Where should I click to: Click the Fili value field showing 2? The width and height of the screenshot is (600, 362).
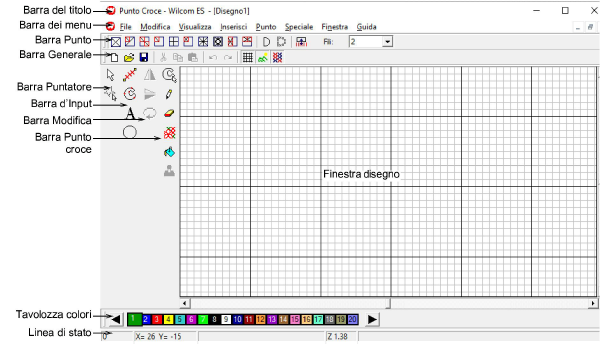point(366,42)
